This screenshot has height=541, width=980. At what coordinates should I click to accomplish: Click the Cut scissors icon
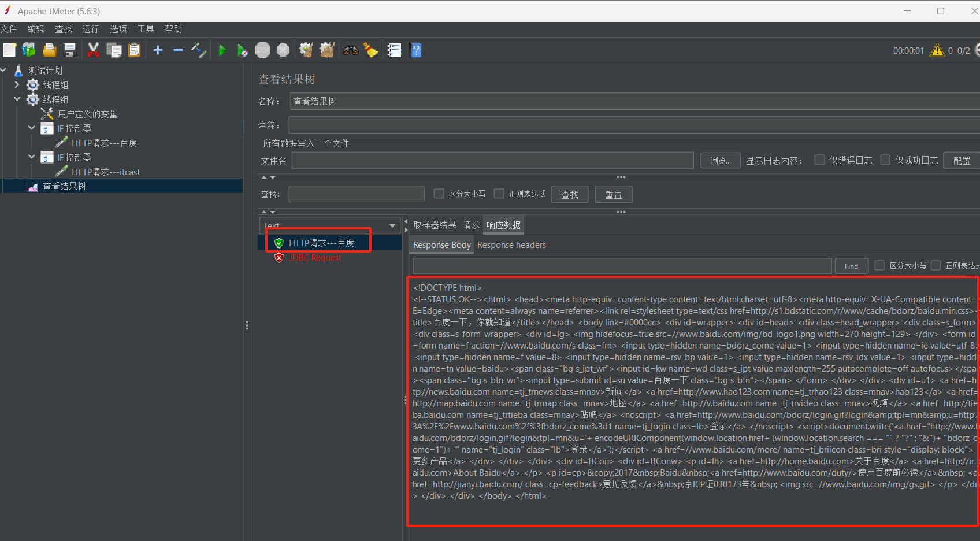pos(93,50)
